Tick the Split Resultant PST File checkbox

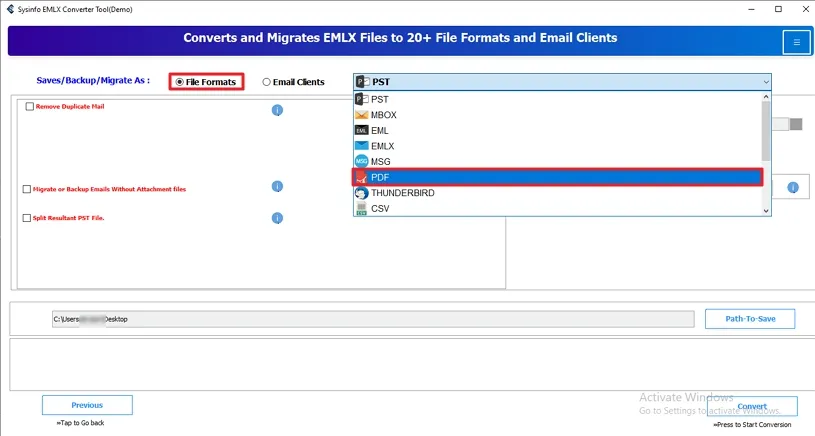pos(27,218)
